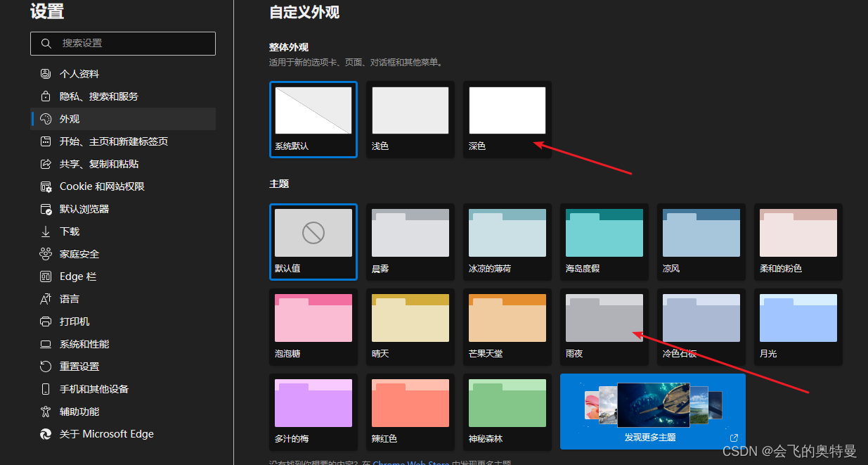Image resolution: width=868 pixels, height=465 pixels.
Task: Click the Edge logo beside 关于 Microsoft Edge
Action: (46, 434)
